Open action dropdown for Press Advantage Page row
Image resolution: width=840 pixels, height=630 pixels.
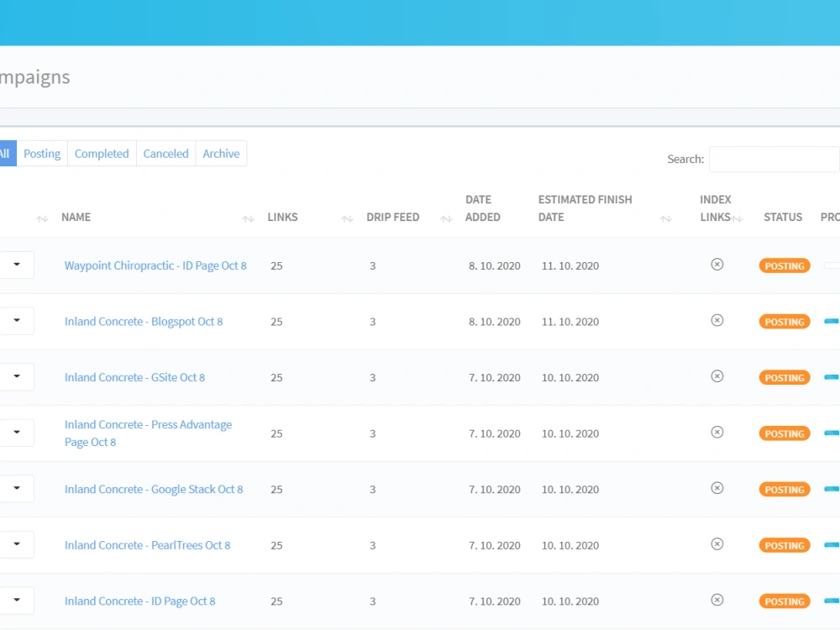[17, 433]
